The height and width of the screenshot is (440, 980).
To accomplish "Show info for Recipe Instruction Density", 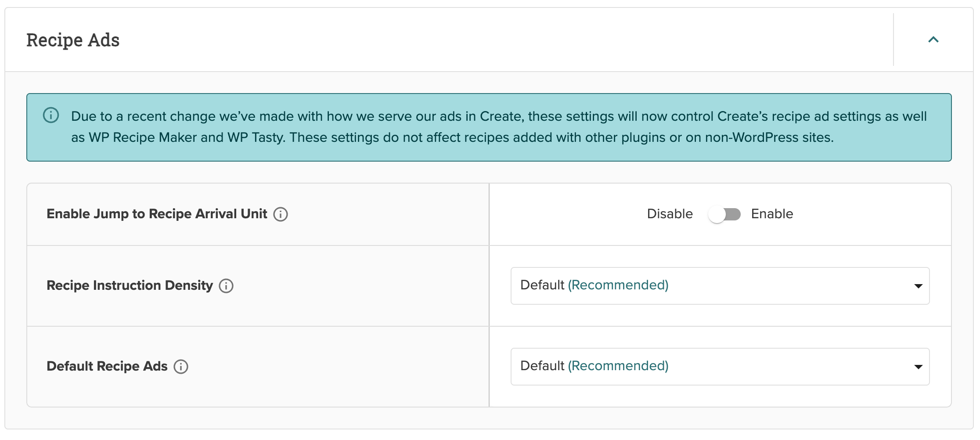I will pos(226,286).
